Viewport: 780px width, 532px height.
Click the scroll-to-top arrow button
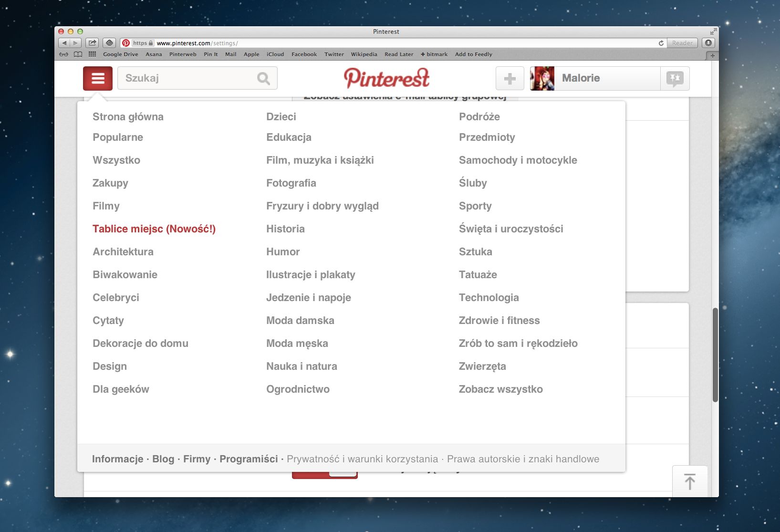pyautogui.click(x=690, y=481)
